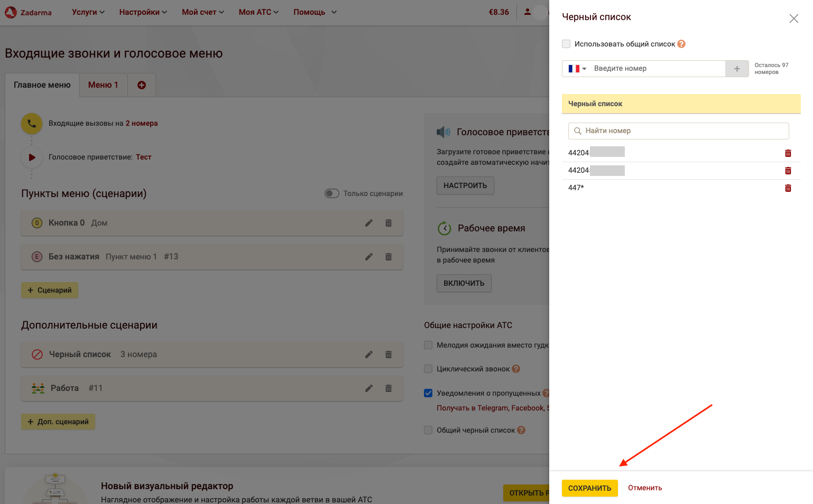Open the country flag dropdown

(577, 69)
